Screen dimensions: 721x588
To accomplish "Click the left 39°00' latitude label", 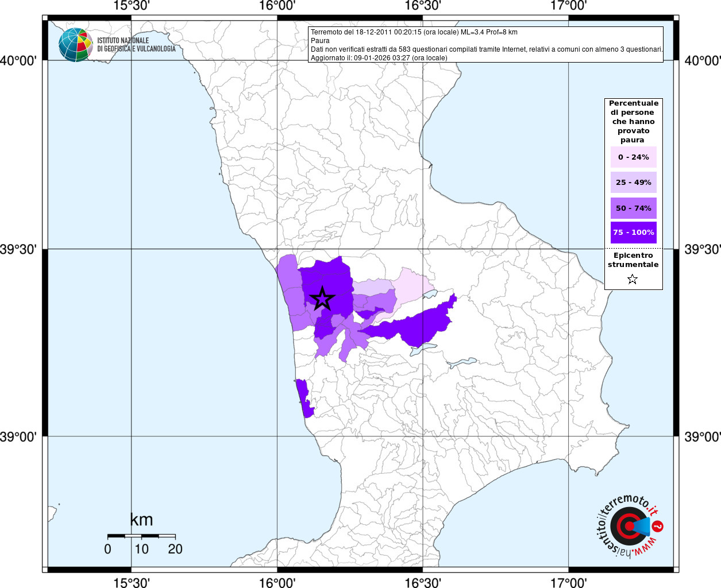I will point(18,436).
